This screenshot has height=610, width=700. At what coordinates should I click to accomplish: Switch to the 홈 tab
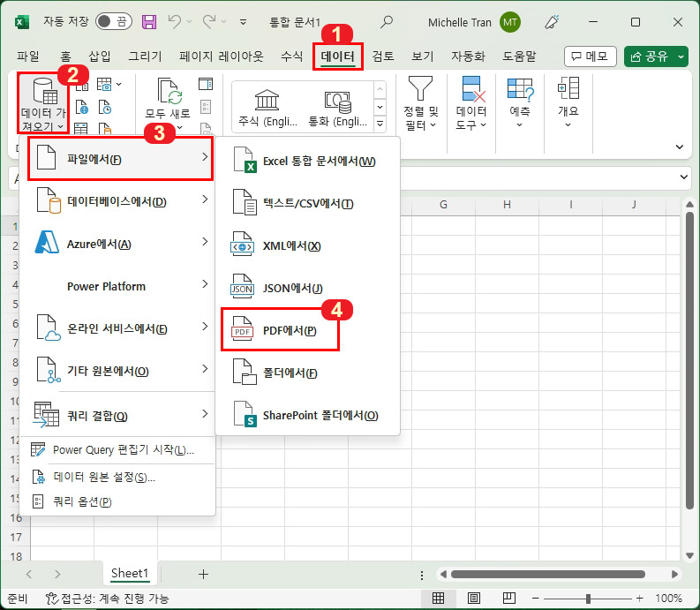pos(65,56)
